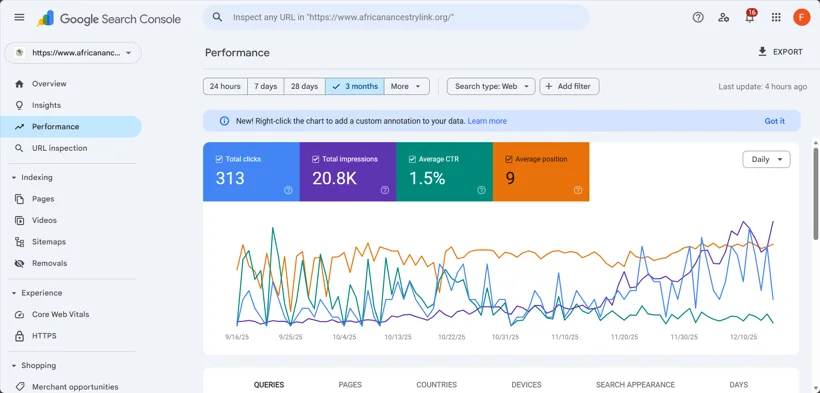Screen dimensions: 820x393
Task: Select the 24 hours date range
Action: (x=225, y=86)
